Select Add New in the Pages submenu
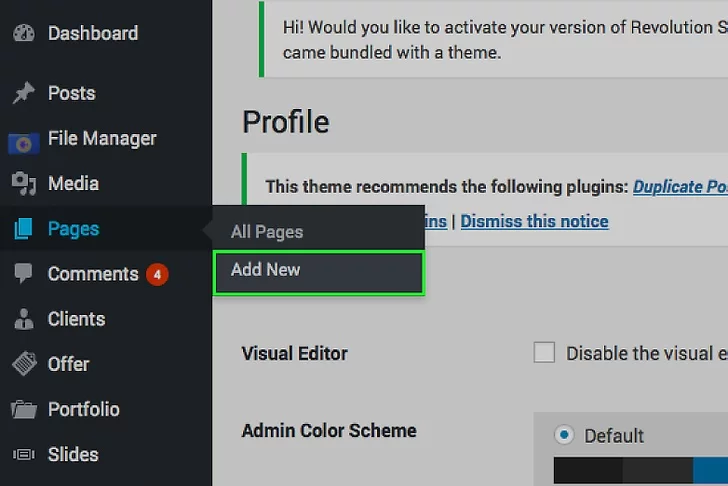The height and width of the screenshot is (486, 728). 266,270
